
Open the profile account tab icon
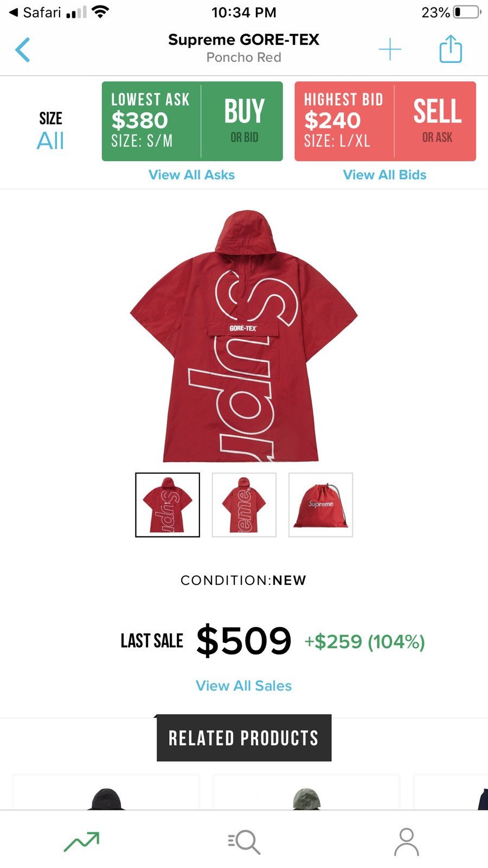(x=406, y=841)
